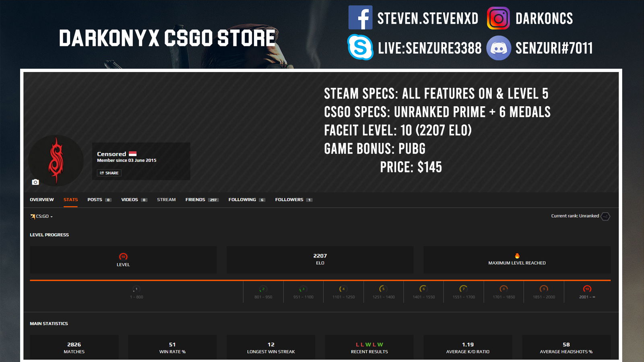Screen dimensions: 644x362
Task: Click the camera icon under the avatar
Action: click(35, 182)
